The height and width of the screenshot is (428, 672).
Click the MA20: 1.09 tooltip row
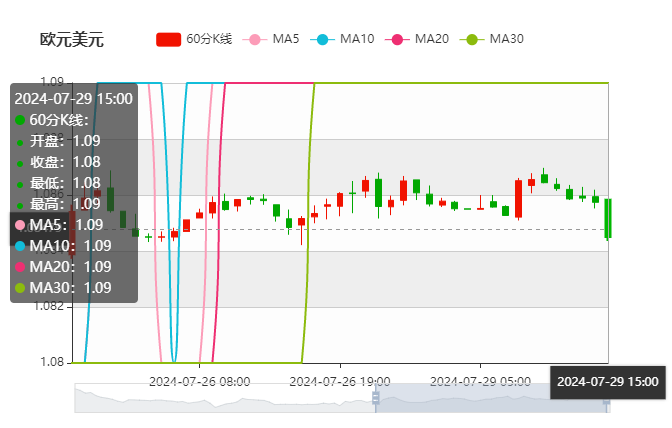63,267
